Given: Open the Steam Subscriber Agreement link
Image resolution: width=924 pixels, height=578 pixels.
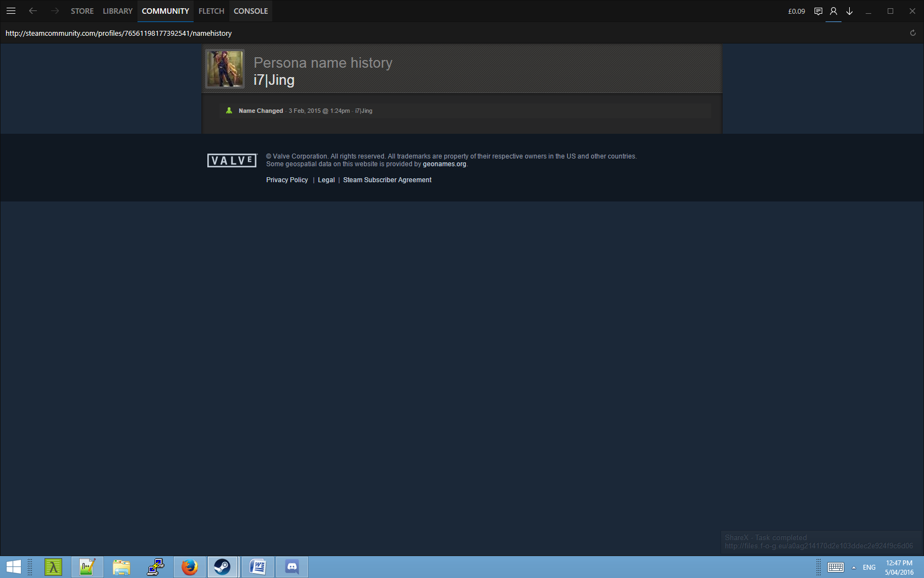Looking at the screenshot, I should click(387, 180).
